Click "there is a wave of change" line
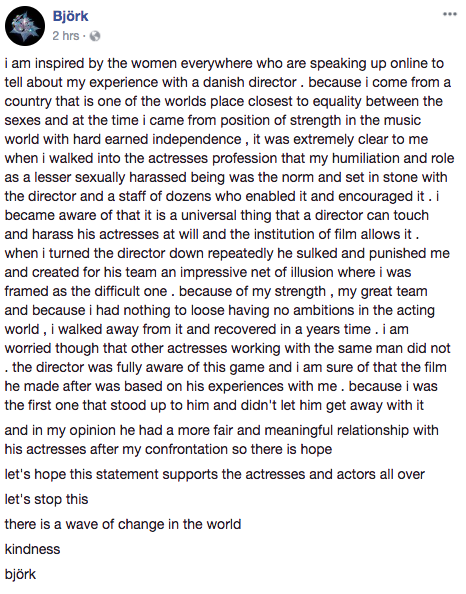This screenshot has height=594, width=466. (x=123, y=524)
